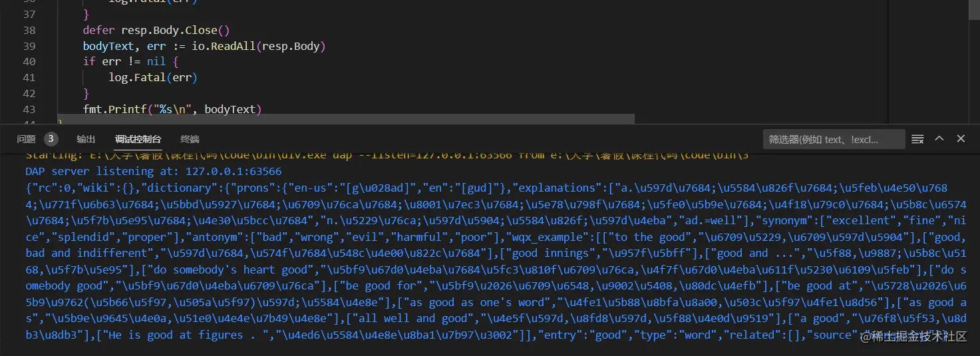Click line number 41 in gutter
The width and height of the screenshot is (980, 356).
29,77
